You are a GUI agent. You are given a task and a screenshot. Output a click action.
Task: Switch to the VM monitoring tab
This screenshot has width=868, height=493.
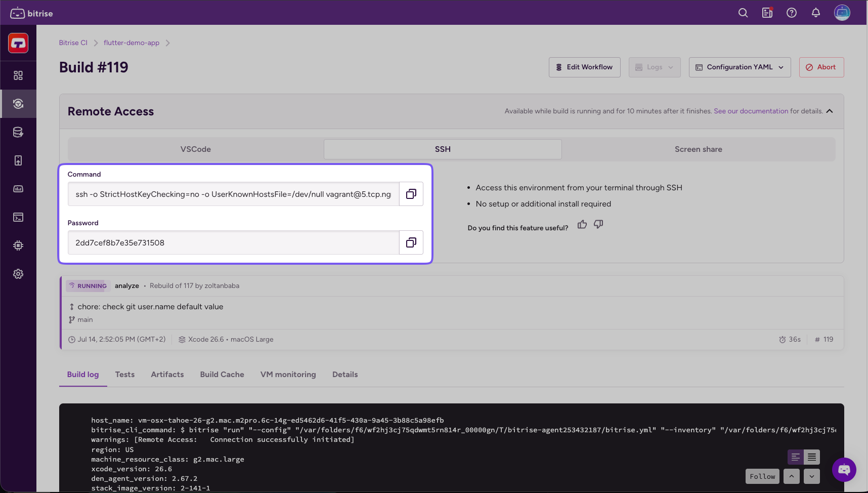(x=288, y=375)
